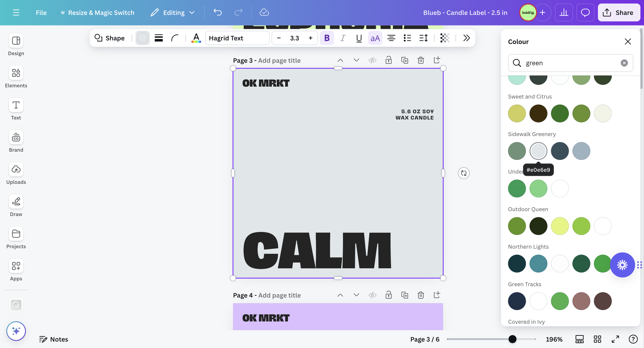Open the Hagrid Text font selector

(x=237, y=38)
